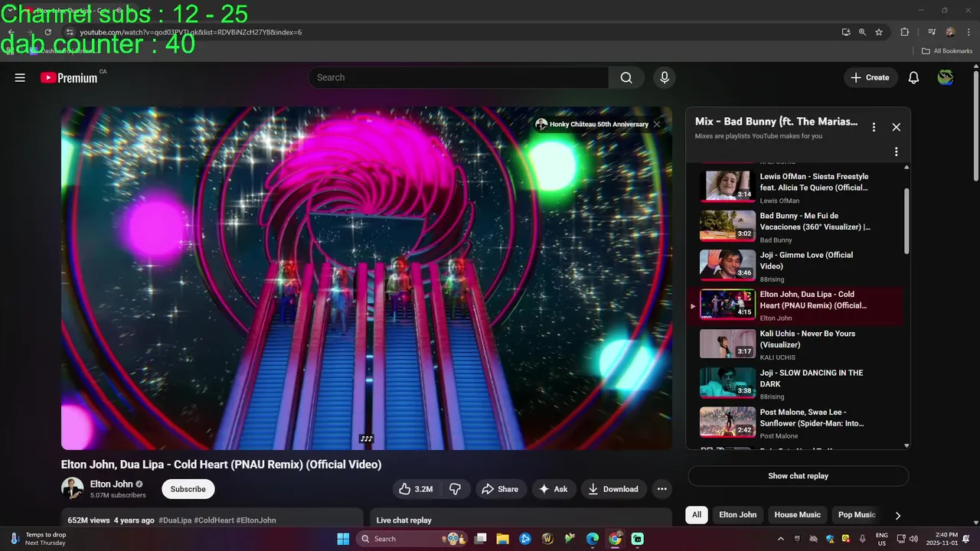980x551 pixels.
Task: Open Task View on taskbar
Action: click(x=481, y=539)
